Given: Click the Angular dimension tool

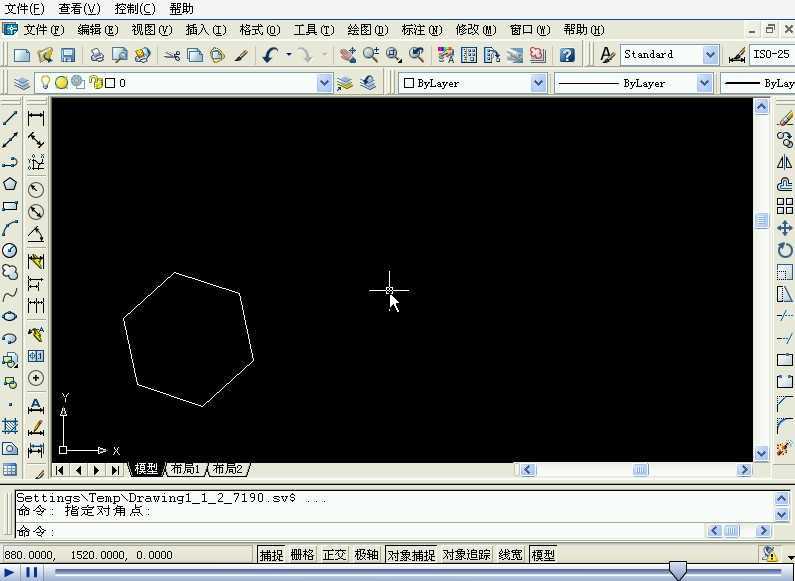Looking at the screenshot, I should click(35, 234).
